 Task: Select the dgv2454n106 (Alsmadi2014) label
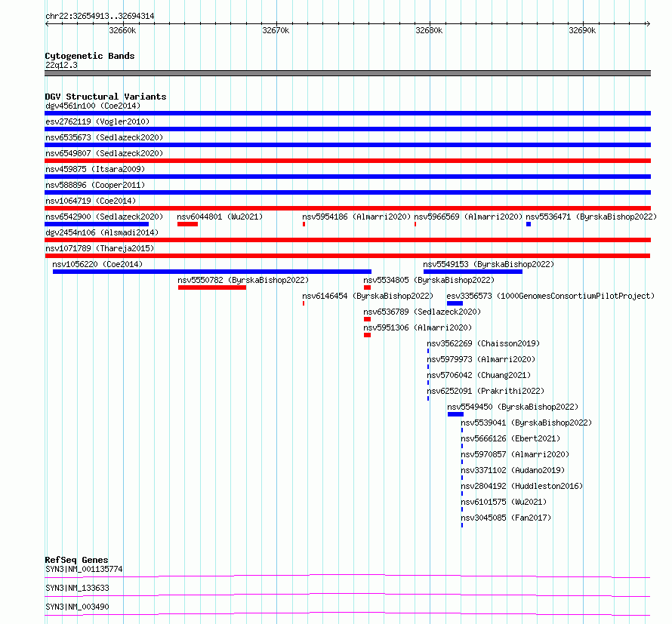pyautogui.click(x=102, y=232)
